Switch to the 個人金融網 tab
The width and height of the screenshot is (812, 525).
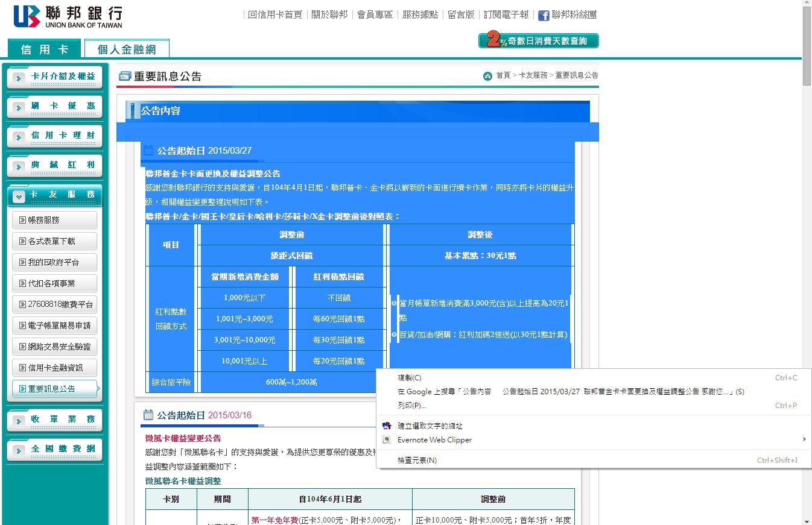click(x=127, y=49)
